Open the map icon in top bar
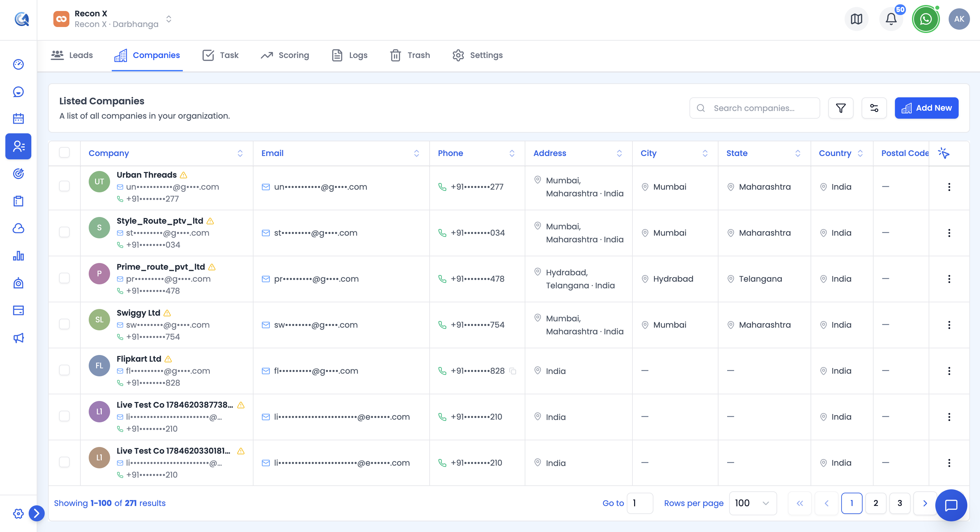The image size is (980, 532). [856, 19]
